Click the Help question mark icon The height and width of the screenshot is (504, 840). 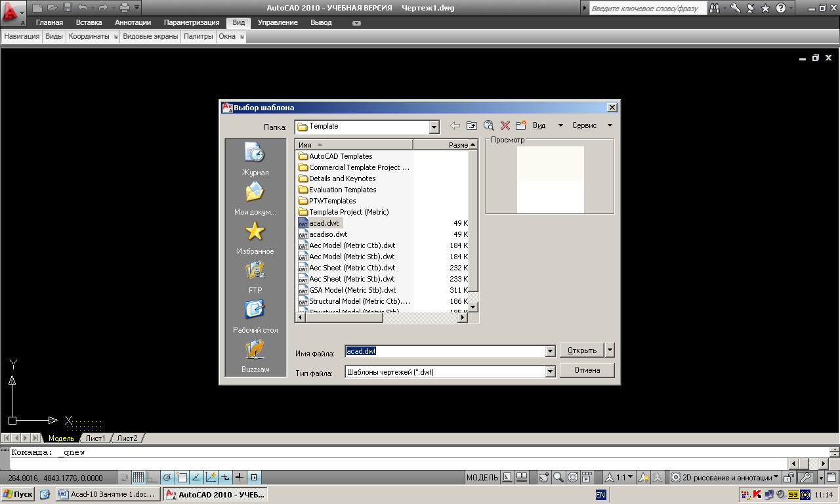780,8
